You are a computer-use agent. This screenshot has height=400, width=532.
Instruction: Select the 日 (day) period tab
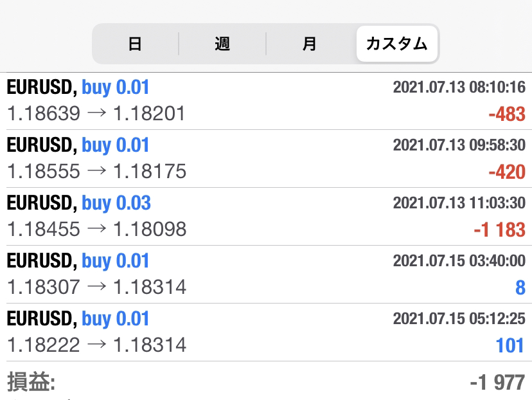pos(135,44)
